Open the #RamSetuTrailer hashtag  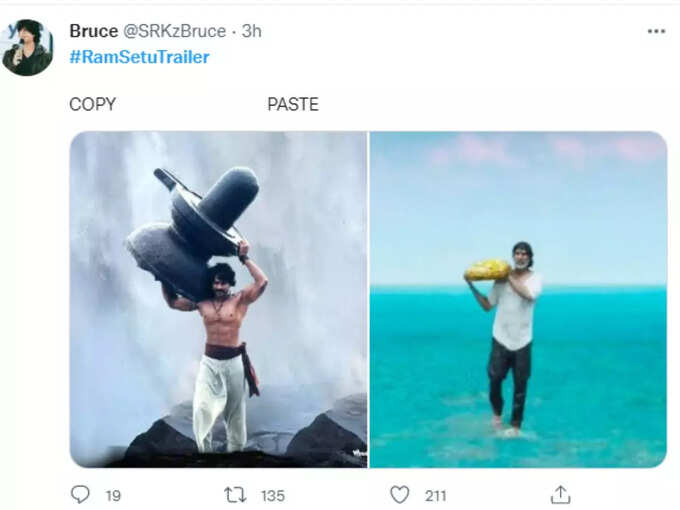pyautogui.click(x=140, y=57)
